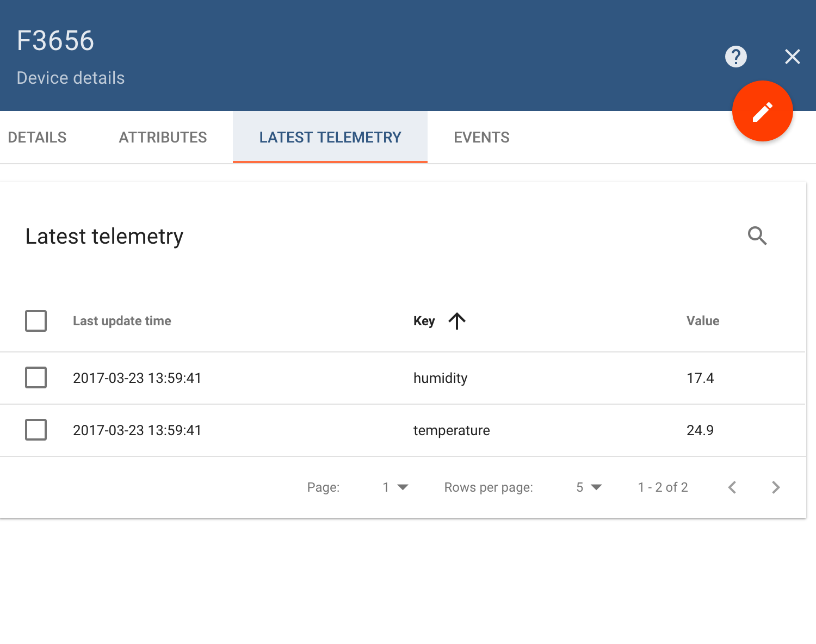Sort by Value column header

[702, 321]
